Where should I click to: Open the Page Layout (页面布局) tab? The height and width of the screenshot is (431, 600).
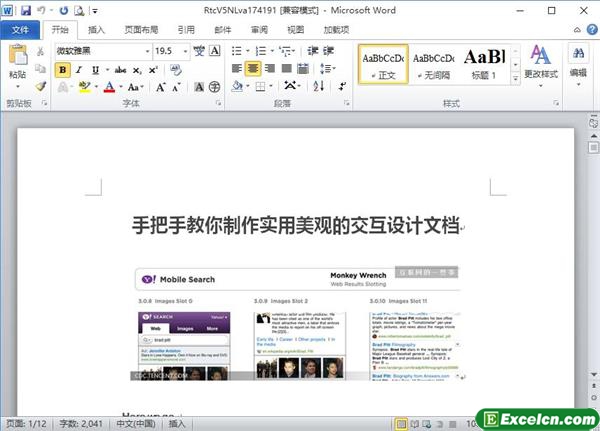140,30
